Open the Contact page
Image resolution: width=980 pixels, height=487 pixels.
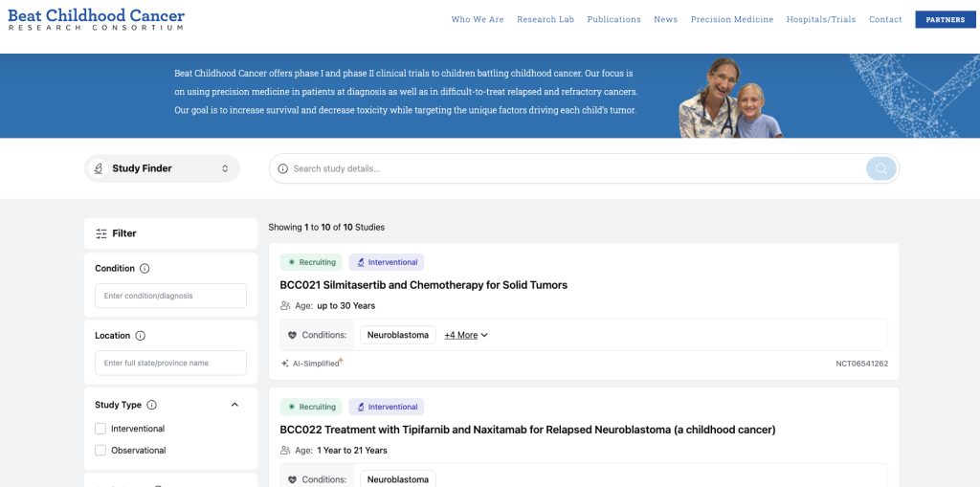[x=885, y=19]
